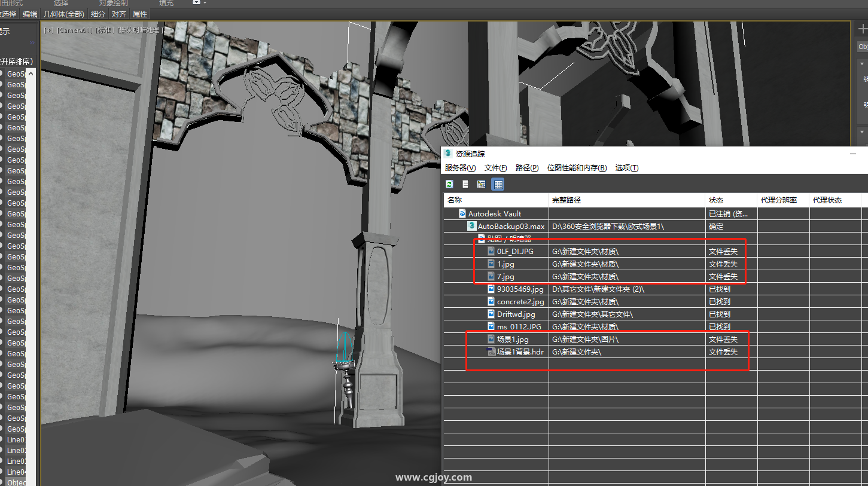
Task: Click the bitmap icon beside 93035469.jpg
Action: [x=492, y=289]
